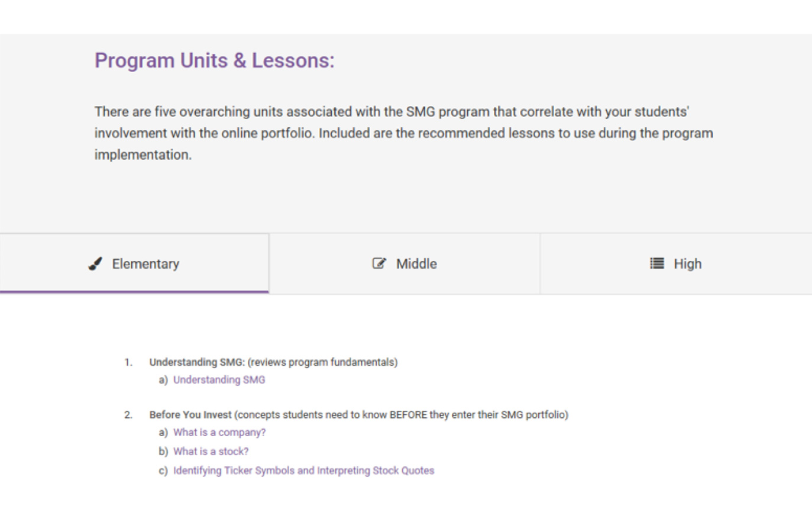
Task: Click the paintbrush icon on Elementary tab
Action: click(x=95, y=264)
